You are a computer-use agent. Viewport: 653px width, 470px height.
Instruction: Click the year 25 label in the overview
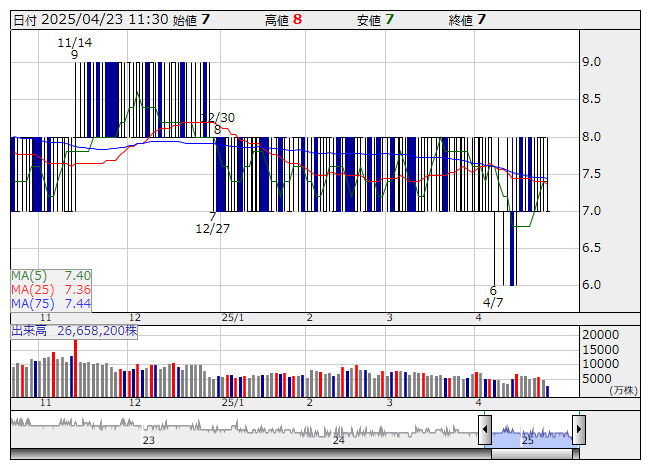[528, 440]
